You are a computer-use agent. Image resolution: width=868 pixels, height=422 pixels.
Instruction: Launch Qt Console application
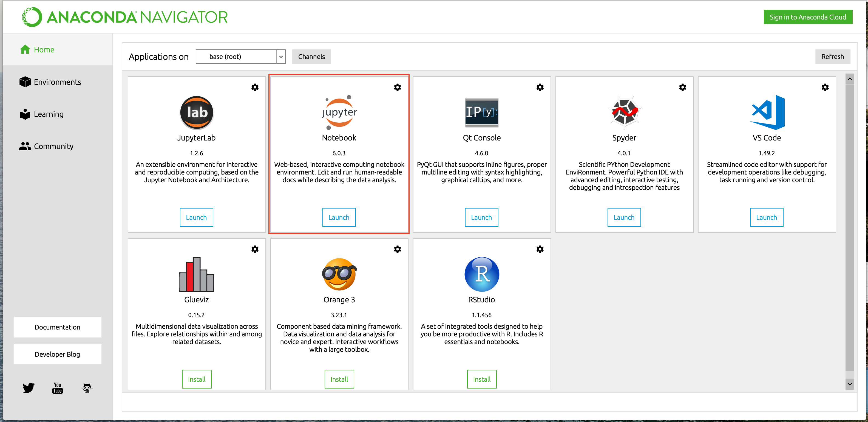[482, 218]
